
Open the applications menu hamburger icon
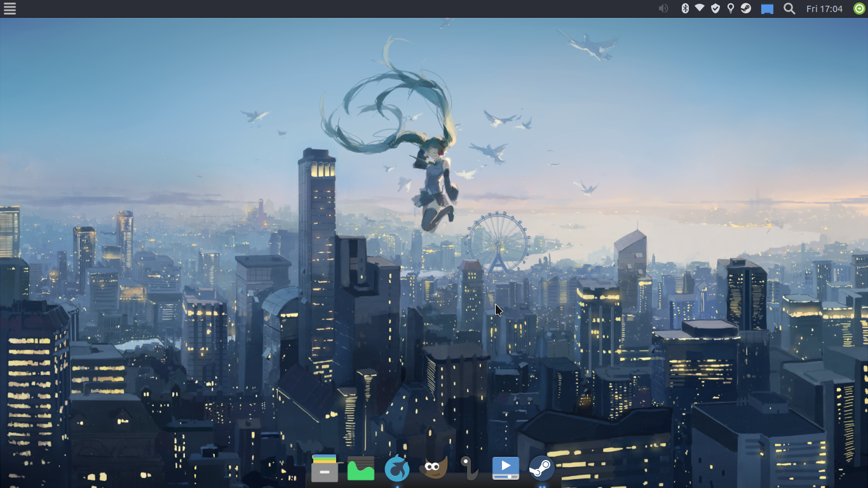10,8
